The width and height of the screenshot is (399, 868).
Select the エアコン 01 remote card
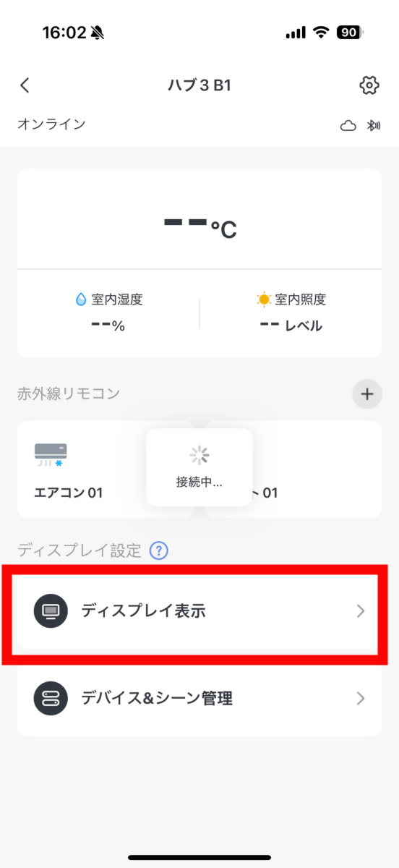[105, 469]
